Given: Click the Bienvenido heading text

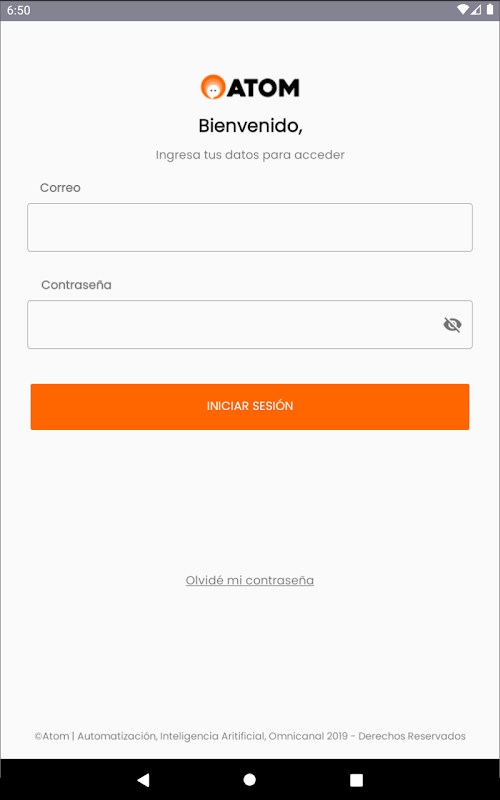Looking at the screenshot, I should [x=251, y=126].
